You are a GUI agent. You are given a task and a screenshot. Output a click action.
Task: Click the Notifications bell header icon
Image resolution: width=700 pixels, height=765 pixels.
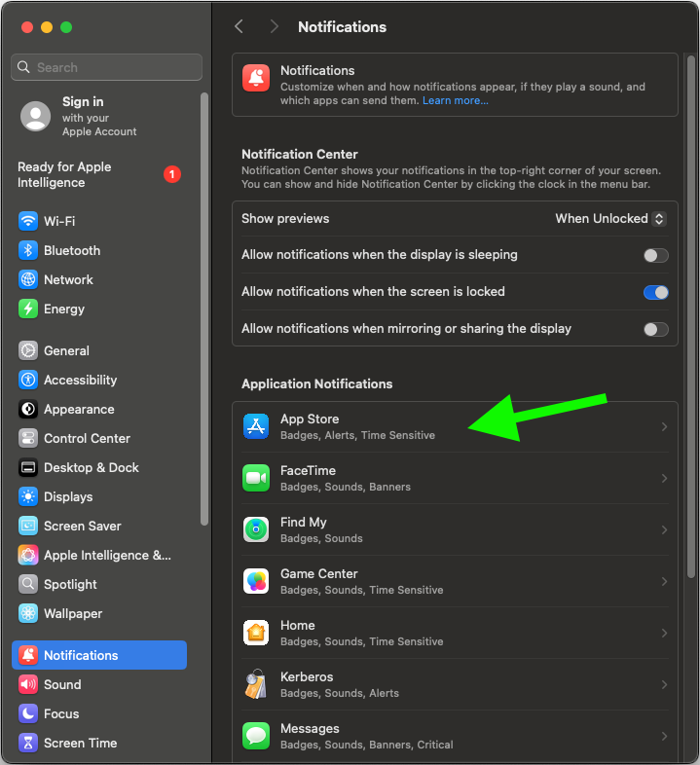click(256, 78)
